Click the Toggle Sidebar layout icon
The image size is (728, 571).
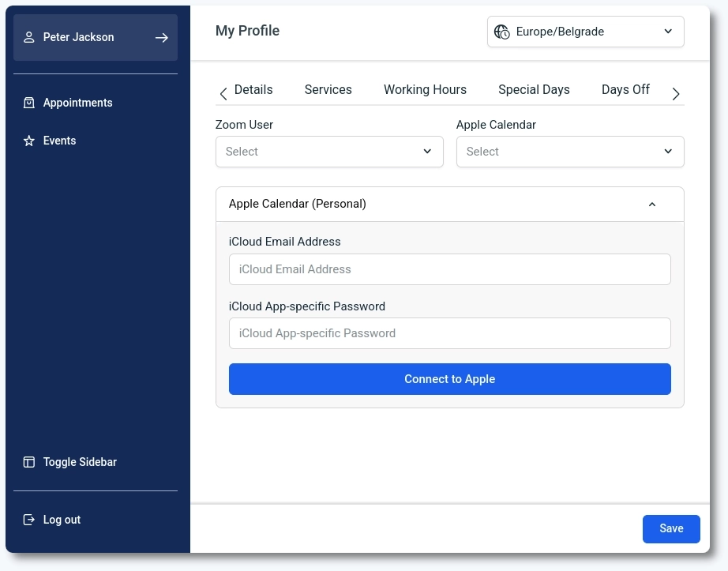coord(29,462)
